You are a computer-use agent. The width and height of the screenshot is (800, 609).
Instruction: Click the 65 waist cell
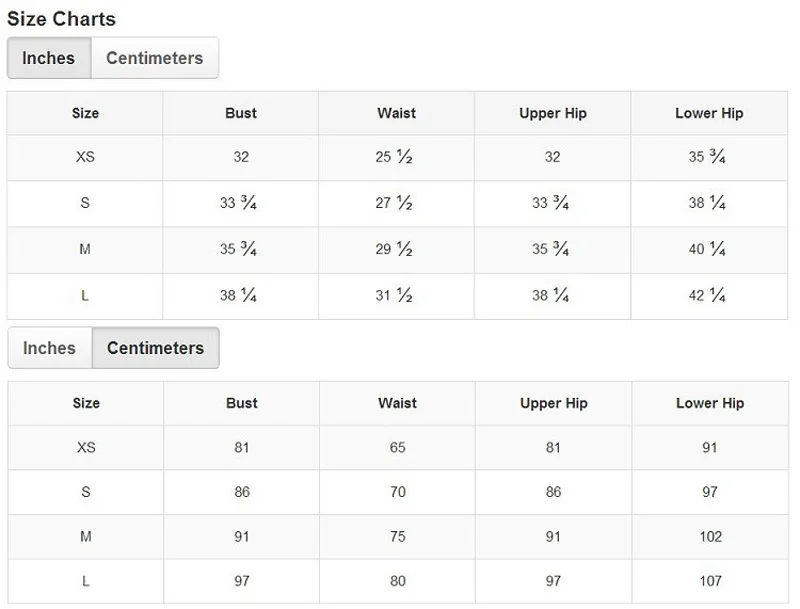click(x=397, y=447)
